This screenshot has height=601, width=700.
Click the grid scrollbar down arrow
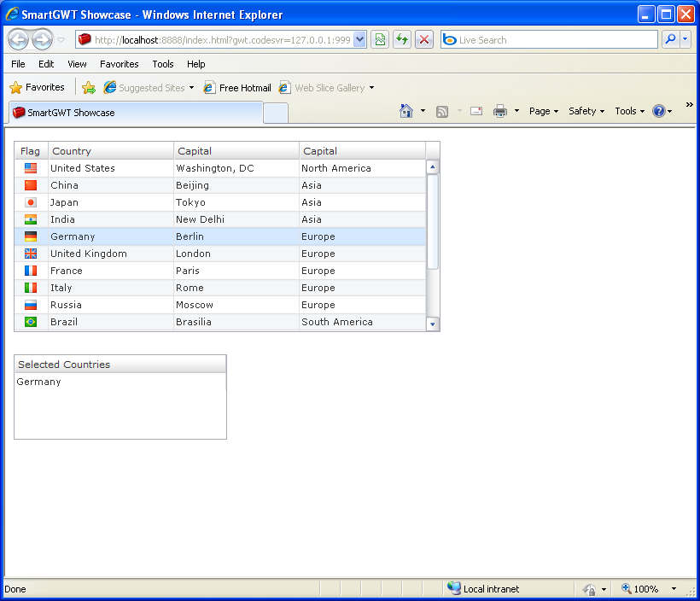(432, 324)
